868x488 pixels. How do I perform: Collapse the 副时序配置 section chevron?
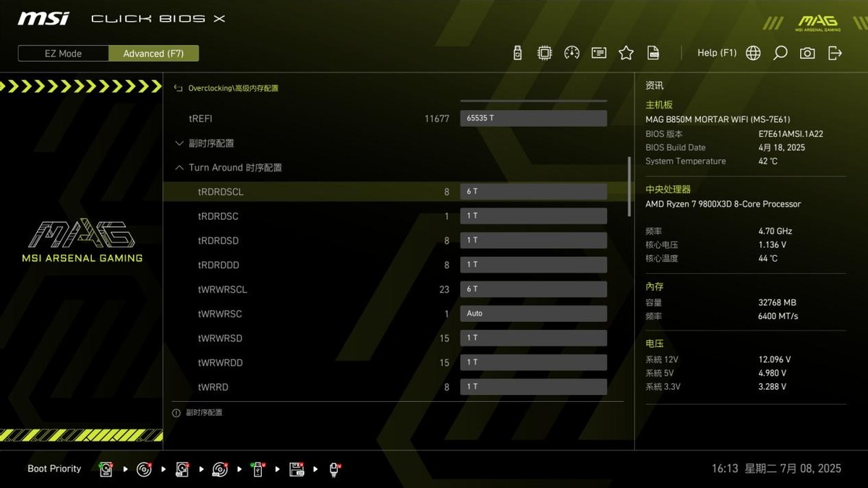click(x=179, y=143)
